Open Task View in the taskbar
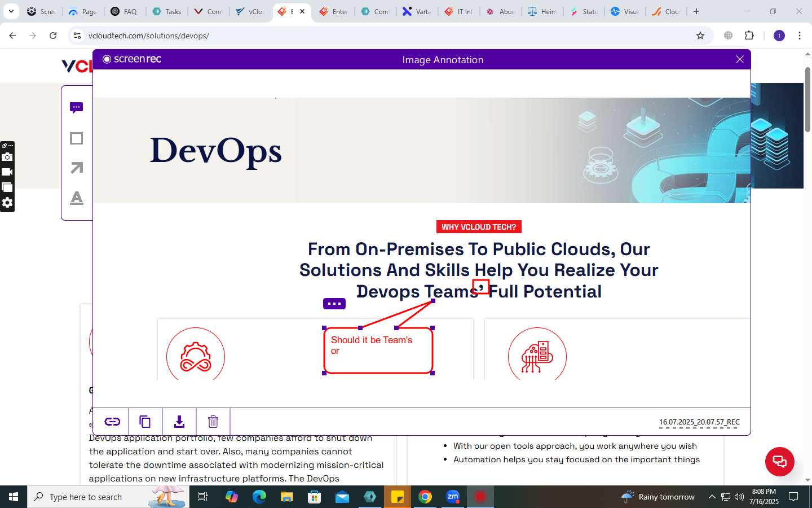 point(203,497)
